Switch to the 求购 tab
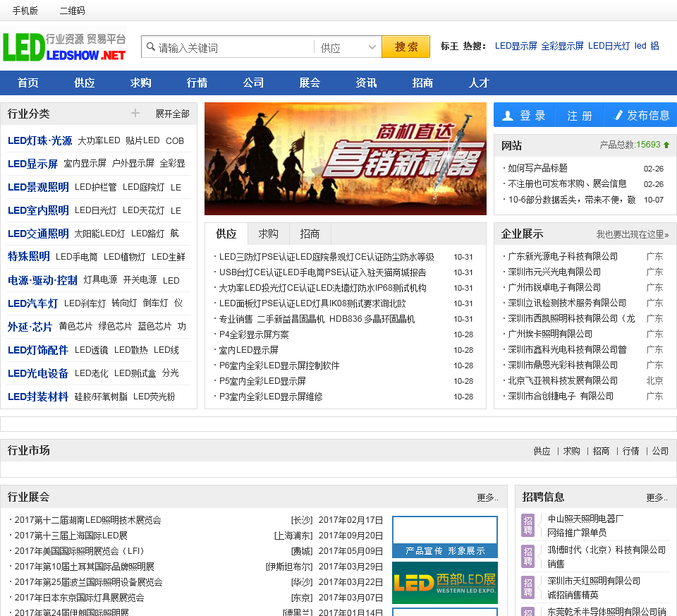 (268, 234)
